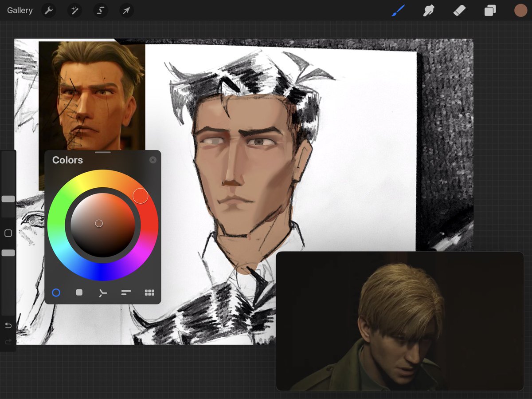Select the reference face image on canvas
This screenshot has height=399, width=532.
[x=92, y=95]
